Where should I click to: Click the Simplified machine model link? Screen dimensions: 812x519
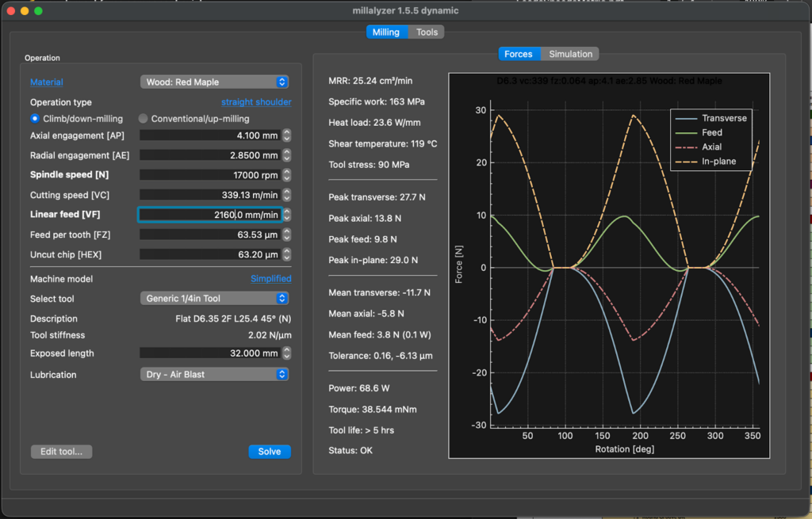tap(270, 279)
